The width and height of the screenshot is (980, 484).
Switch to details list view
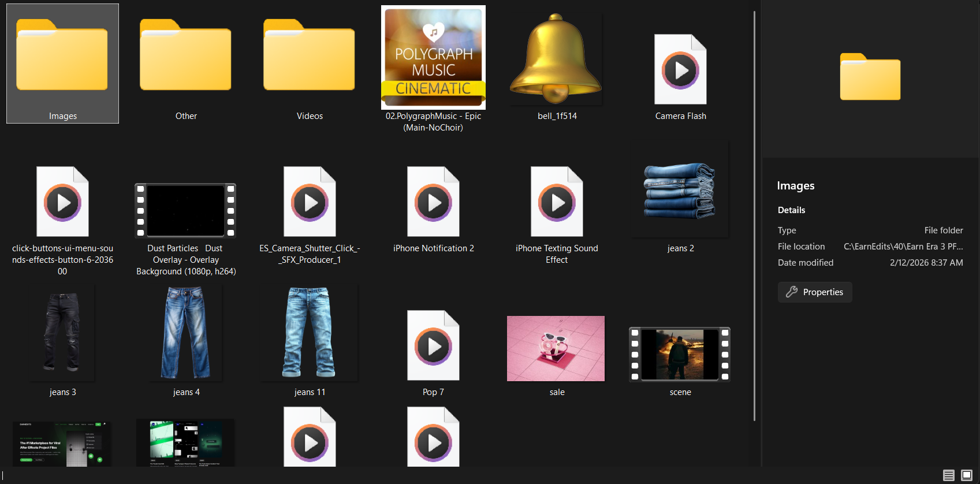click(948, 475)
